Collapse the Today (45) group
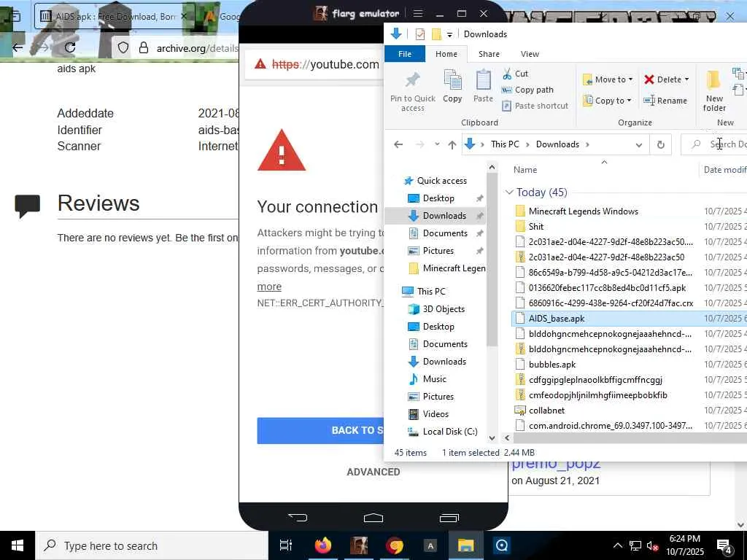 tap(509, 192)
